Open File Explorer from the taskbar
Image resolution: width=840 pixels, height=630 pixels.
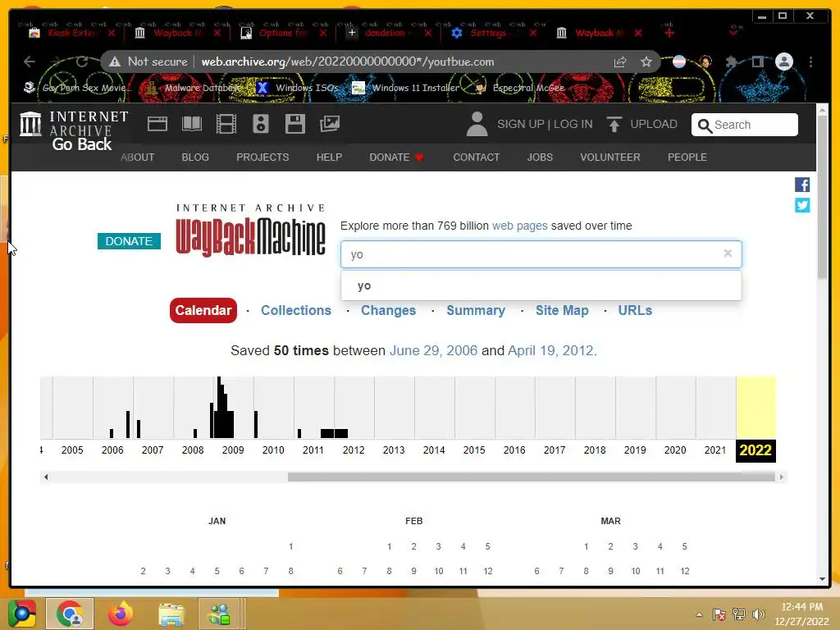tap(171, 614)
